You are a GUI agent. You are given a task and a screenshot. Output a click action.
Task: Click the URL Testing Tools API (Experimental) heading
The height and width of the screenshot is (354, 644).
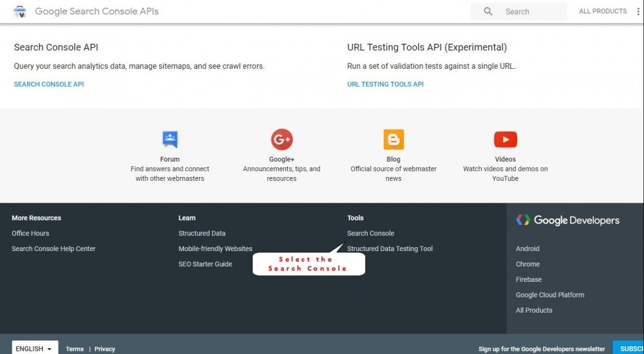click(427, 47)
